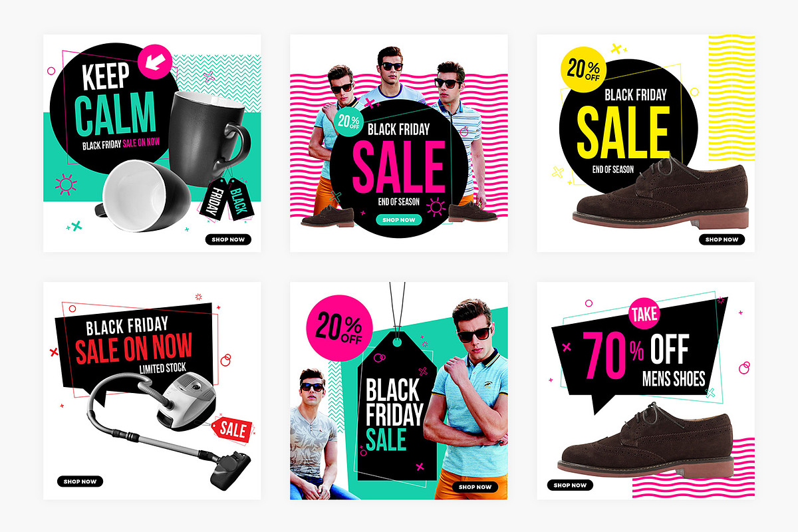Click Shop Now on the yellow Sale banner
This screenshot has width=798, height=532.
pos(722,239)
